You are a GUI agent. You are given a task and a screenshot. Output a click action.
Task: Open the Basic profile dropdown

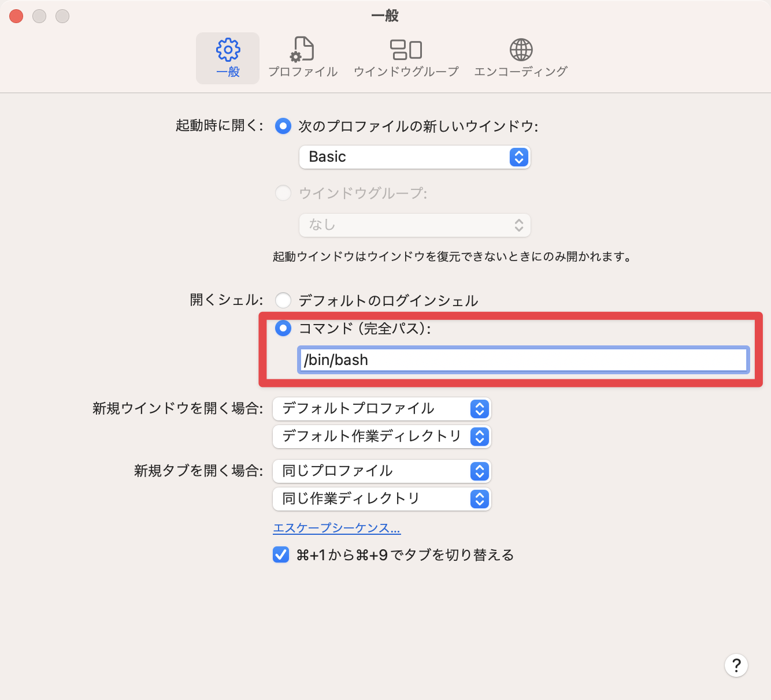(x=414, y=157)
